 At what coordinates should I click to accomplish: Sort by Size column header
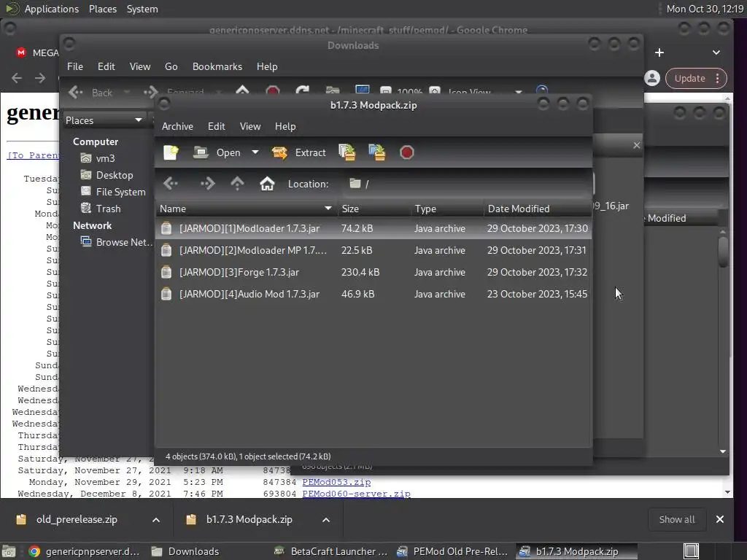coord(374,209)
